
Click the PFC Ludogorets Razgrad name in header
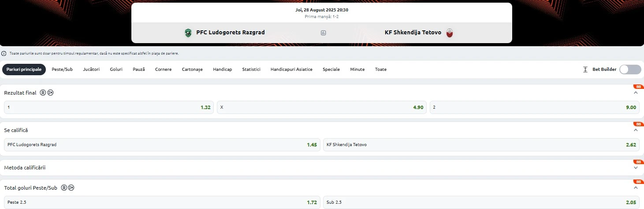(x=231, y=33)
